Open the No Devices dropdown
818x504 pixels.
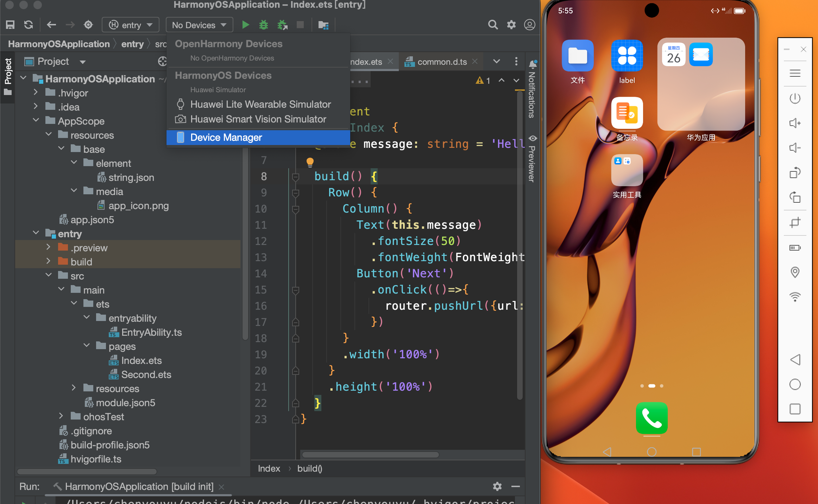pyautogui.click(x=199, y=25)
